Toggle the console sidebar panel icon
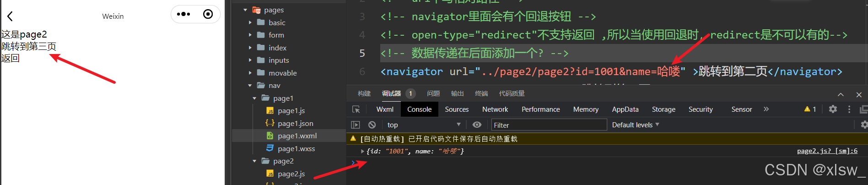Viewport: 868px width, 185px height. pos(356,125)
